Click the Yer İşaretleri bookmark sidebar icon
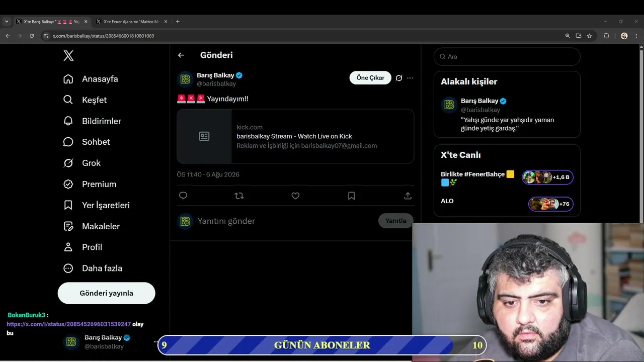The width and height of the screenshot is (644, 362). point(68,205)
